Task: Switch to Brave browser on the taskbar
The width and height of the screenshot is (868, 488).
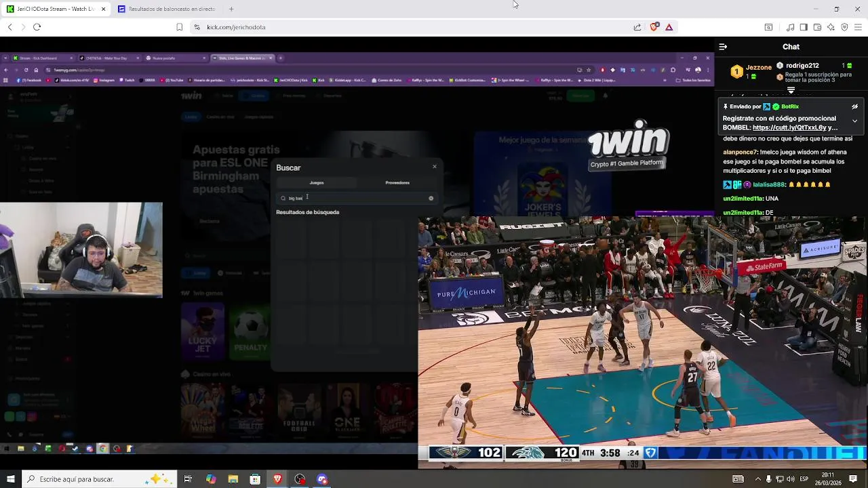Action: pyautogui.click(x=277, y=479)
